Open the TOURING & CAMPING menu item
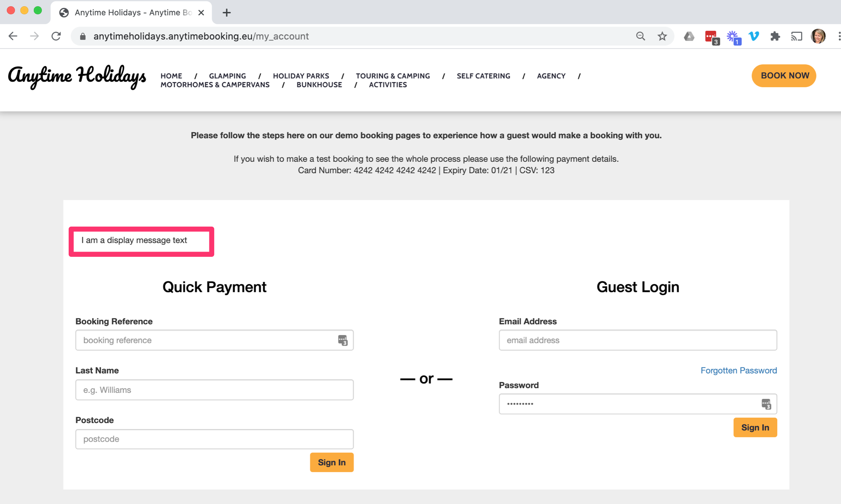 [x=393, y=76]
